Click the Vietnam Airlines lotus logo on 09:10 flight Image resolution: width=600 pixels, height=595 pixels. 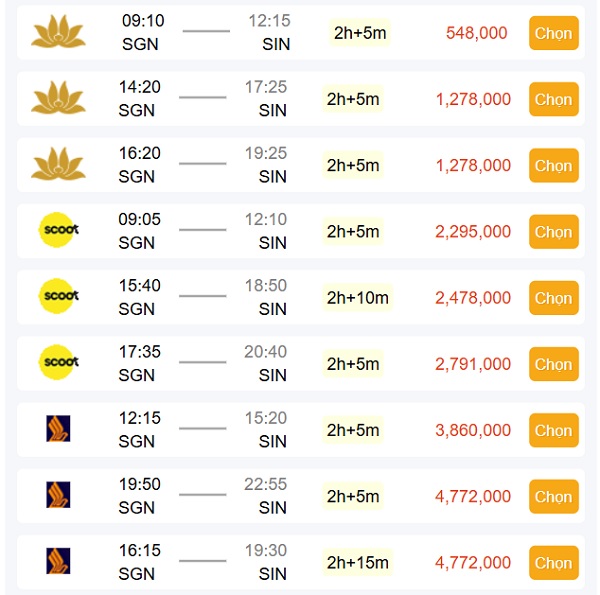point(59,33)
